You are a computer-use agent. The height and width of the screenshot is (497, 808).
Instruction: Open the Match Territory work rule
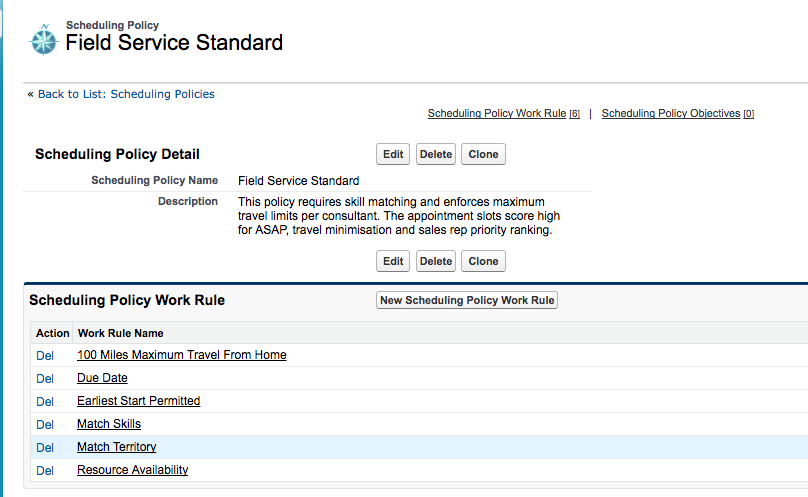(116, 447)
